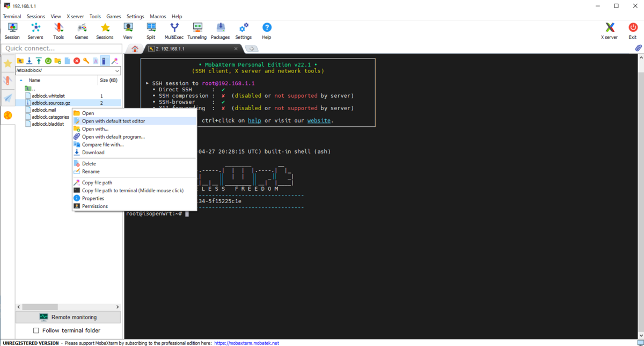Open the Sessions menu in the menu bar
Image resolution: width=644 pixels, height=346 pixels.
pos(36,17)
